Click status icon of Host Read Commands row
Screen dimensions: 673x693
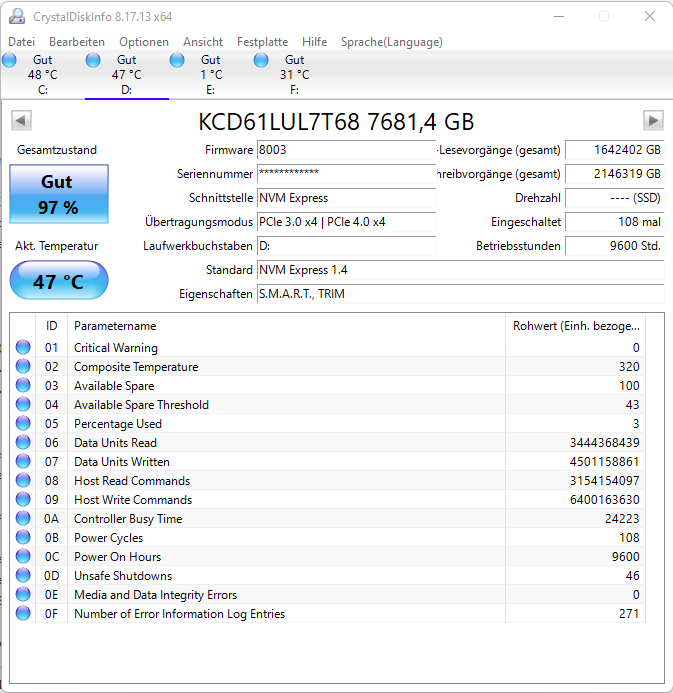pyautogui.click(x=23, y=480)
